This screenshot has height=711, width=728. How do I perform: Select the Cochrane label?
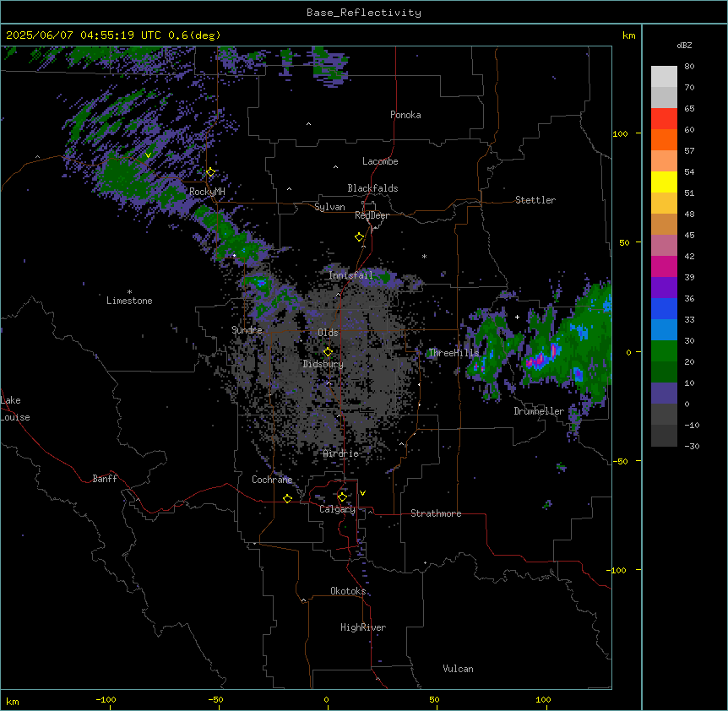(x=272, y=480)
